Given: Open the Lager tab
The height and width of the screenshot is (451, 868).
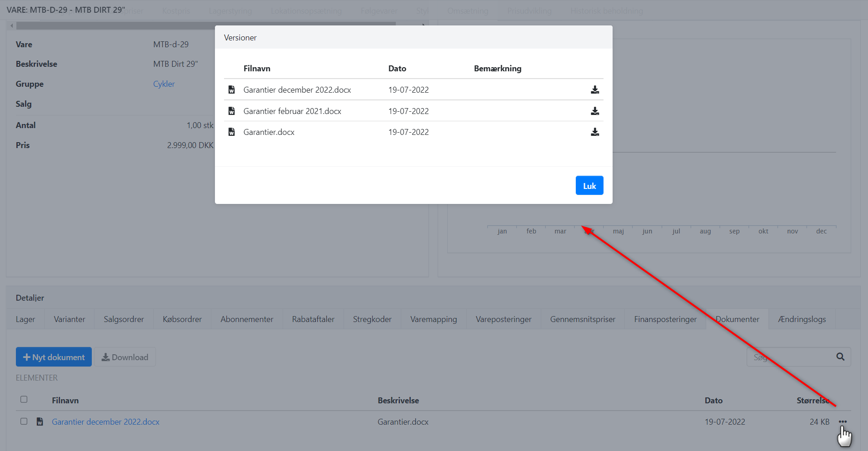Looking at the screenshot, I should pos(25,319).
